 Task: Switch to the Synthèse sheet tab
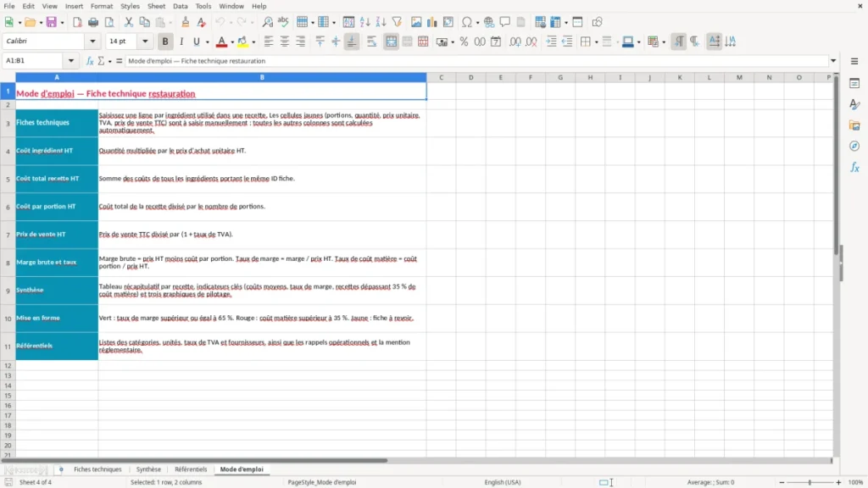coord(148,469)
